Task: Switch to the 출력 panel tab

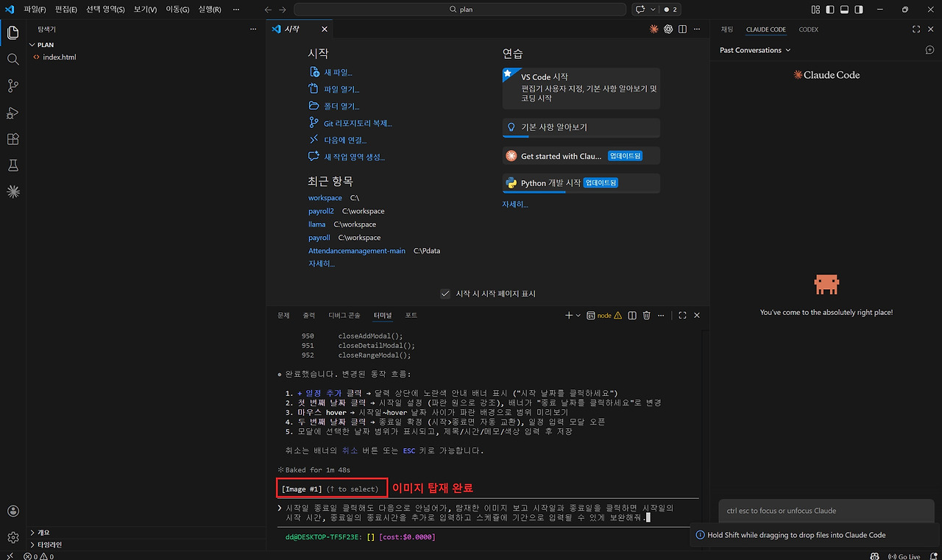Action: click(308, 315)
